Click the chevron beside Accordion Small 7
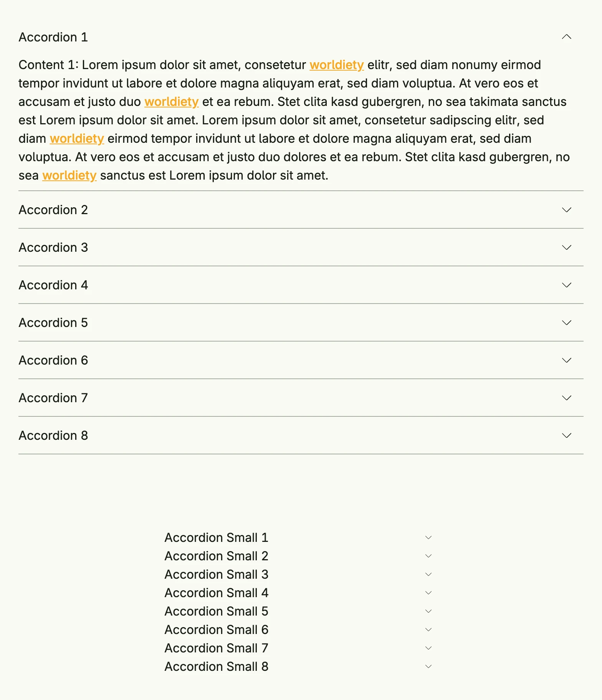 428,648
